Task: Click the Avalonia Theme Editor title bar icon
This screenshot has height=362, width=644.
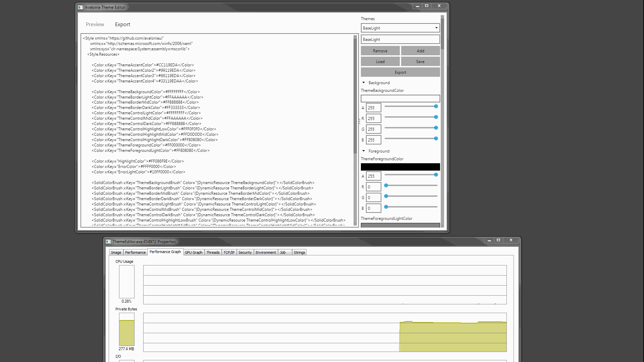Action: coord(80,7)
